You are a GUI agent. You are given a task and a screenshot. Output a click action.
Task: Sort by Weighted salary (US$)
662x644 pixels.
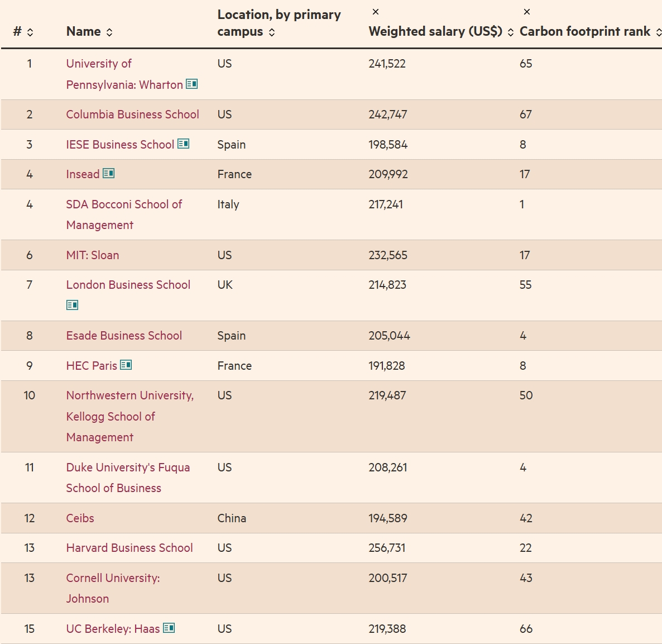pos(510,32)
